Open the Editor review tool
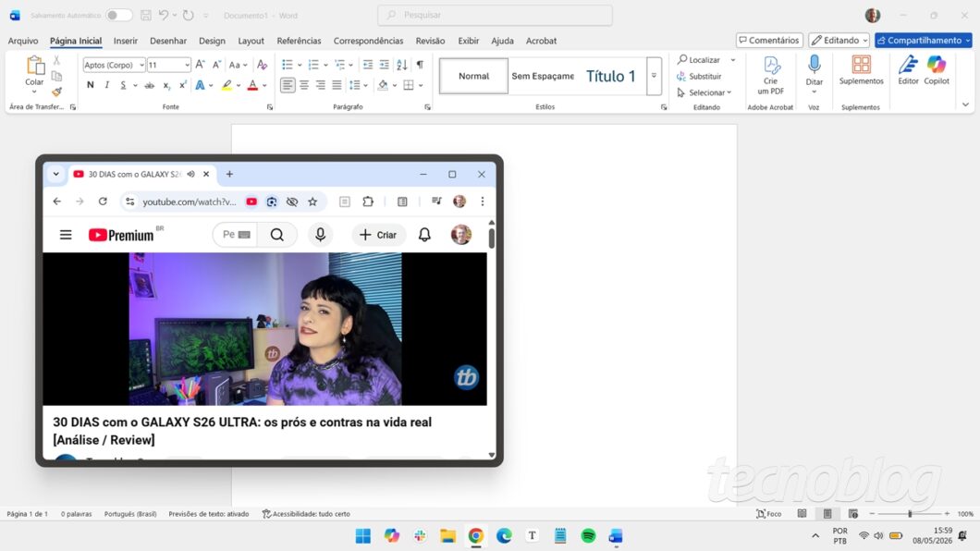This screenshot has width=980, height=551. pyautogui.click(x=908, y=70)
